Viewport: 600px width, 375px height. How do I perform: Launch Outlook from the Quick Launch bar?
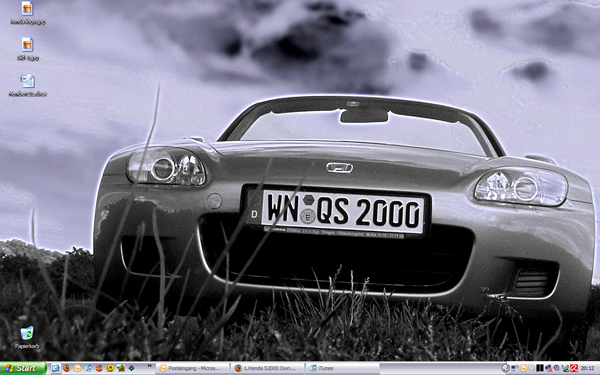[x=77, y=368]
